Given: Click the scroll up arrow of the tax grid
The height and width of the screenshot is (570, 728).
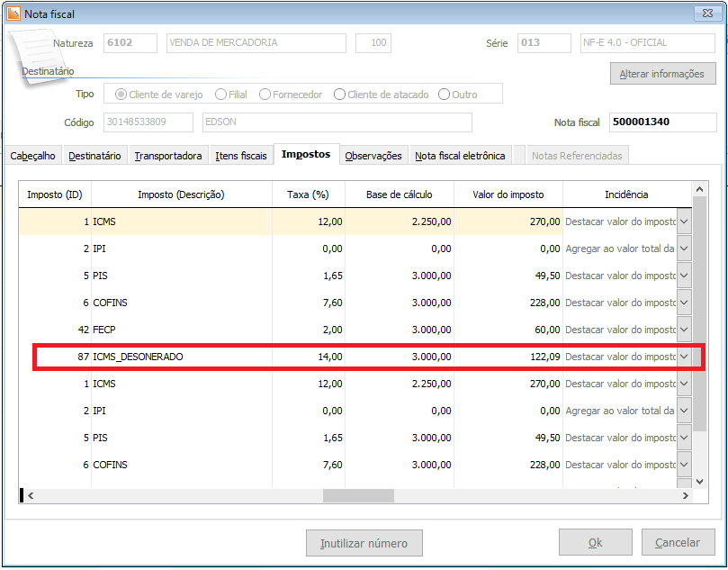Looking at the screenshot, I should pos(699,189).
